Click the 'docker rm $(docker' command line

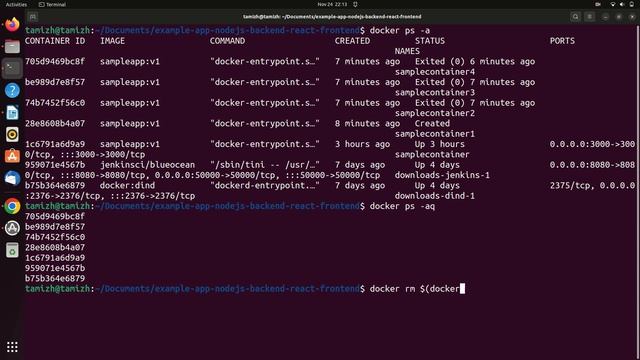point(415,289)
